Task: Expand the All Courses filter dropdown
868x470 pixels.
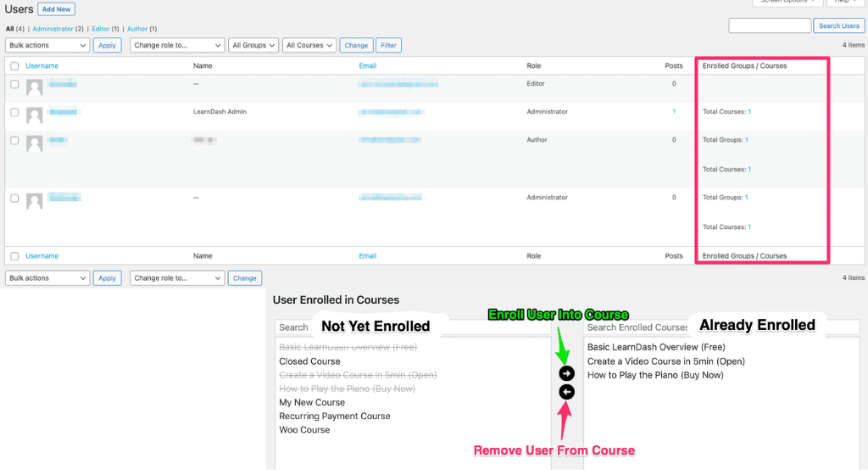Action: click(x=309, y=46)
